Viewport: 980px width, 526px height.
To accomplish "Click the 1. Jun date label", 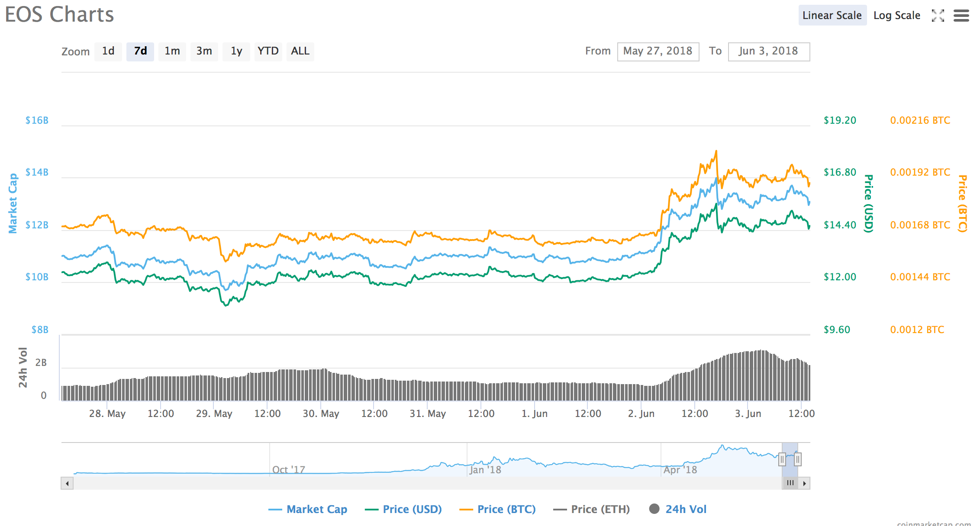I will click(x=535, y=414).
